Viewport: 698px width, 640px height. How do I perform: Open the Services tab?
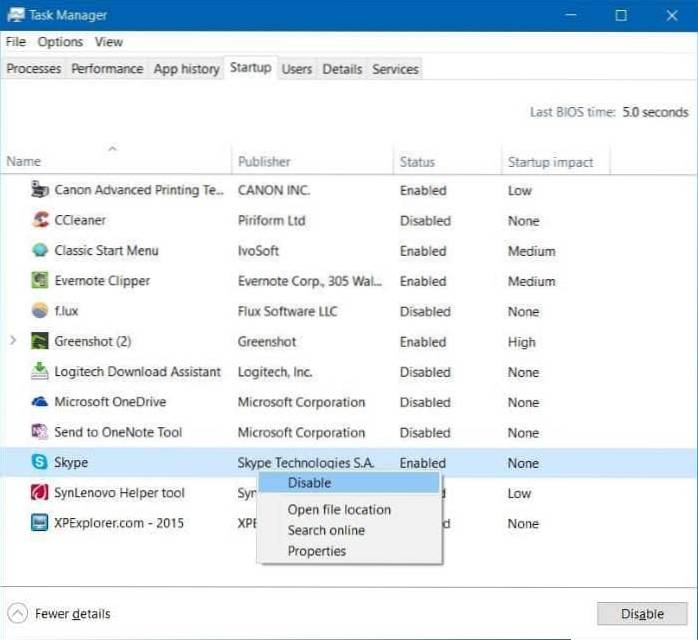[395, 69]
